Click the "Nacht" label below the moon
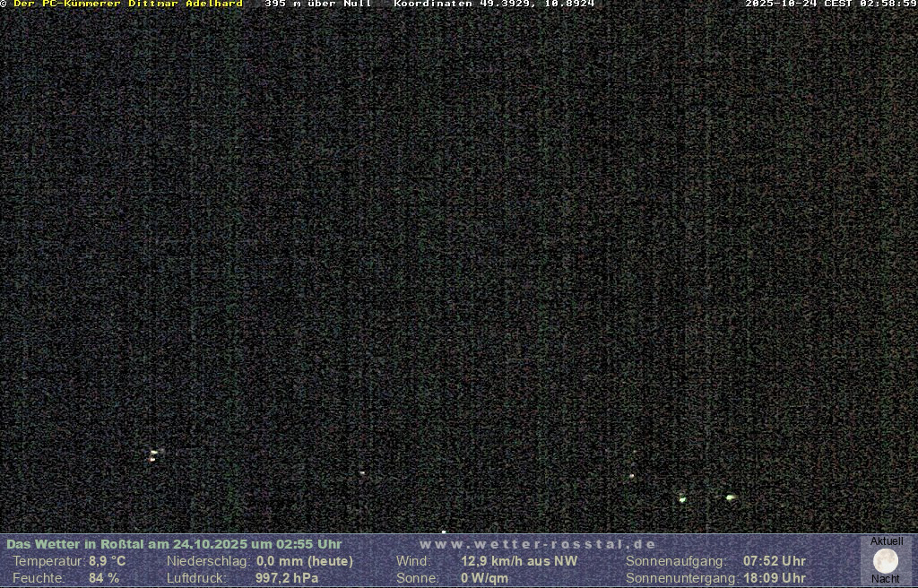Viewport: 918px width, 588px height. (x=886, y=579)
